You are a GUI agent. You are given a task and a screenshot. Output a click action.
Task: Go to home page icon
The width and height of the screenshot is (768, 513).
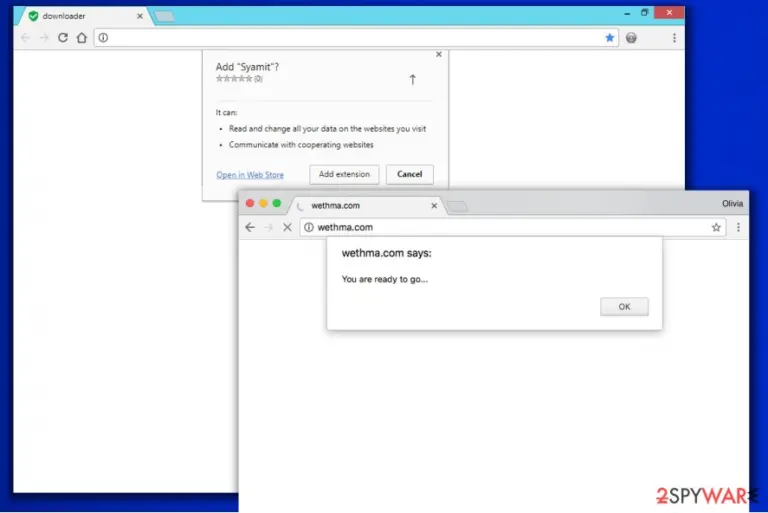(82, 38)
